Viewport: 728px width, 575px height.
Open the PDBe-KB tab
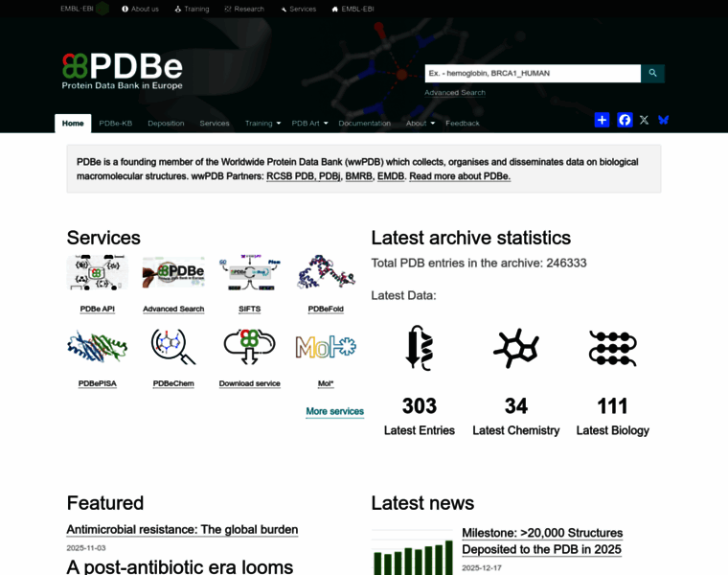[x=116, y=123]
